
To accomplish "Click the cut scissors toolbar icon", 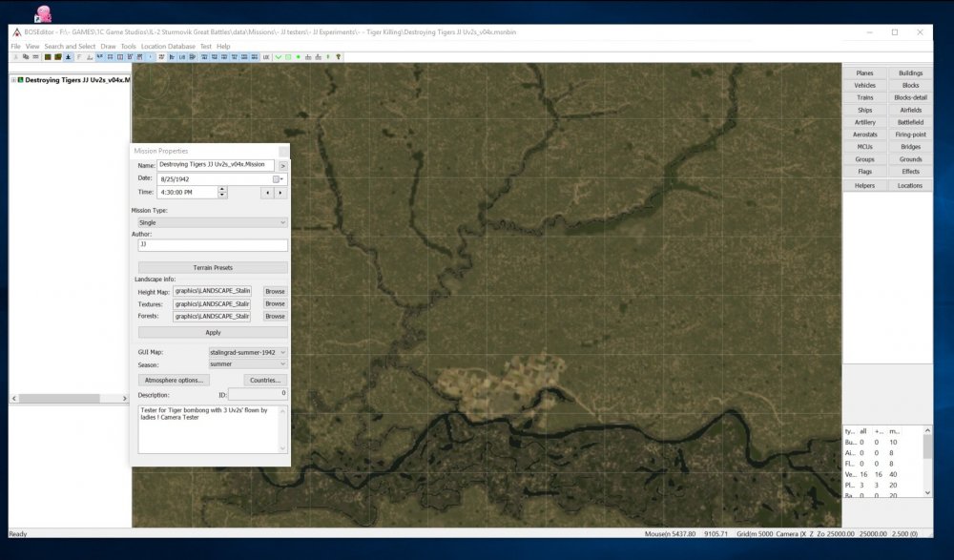I will (x=14, y=56).
